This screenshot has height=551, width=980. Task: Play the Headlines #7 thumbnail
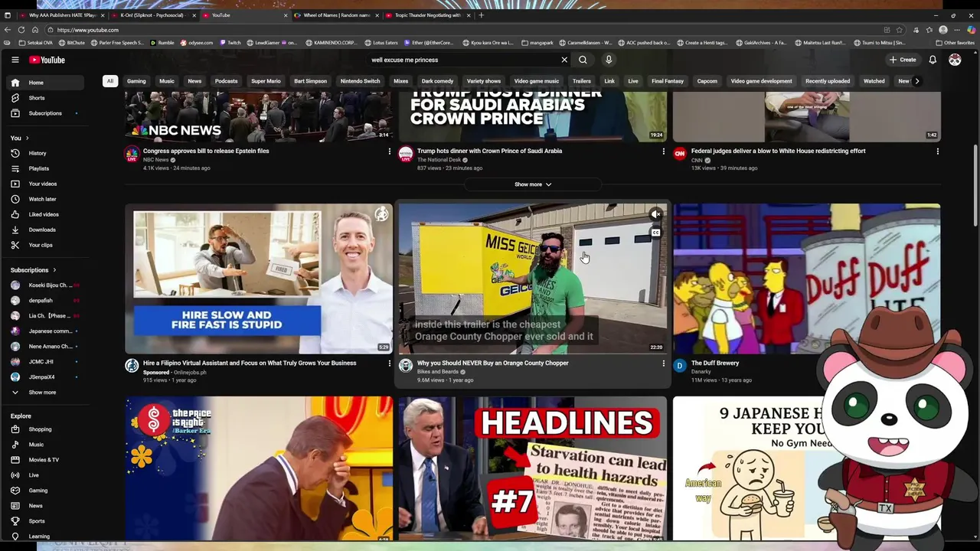click(x=532, y=468)
